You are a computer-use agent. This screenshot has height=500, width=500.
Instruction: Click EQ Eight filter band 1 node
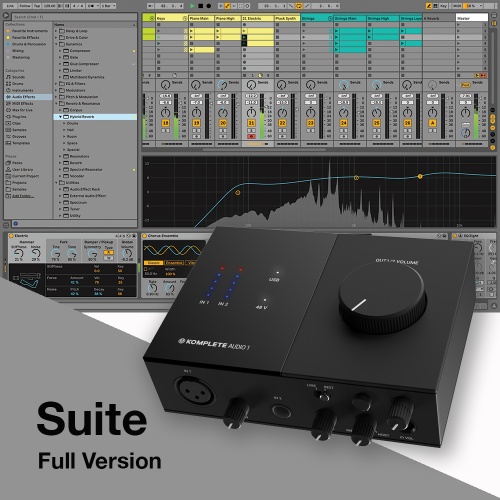[x=238, y=193]
